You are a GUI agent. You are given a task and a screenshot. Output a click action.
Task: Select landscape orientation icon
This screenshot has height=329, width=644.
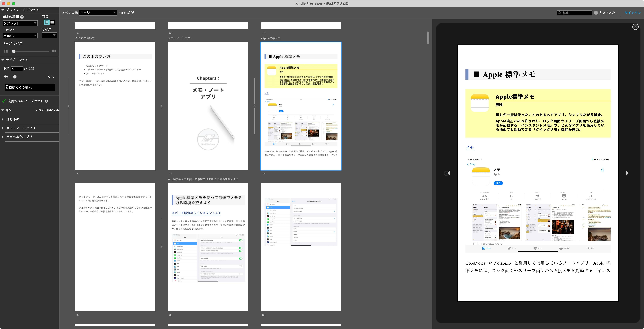coord(52,22)
